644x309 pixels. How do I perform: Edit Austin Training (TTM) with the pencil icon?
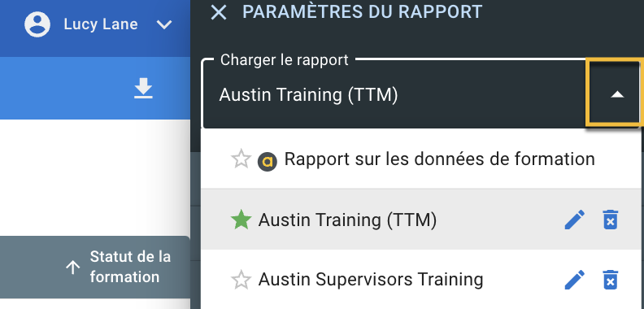click(575, 220)
